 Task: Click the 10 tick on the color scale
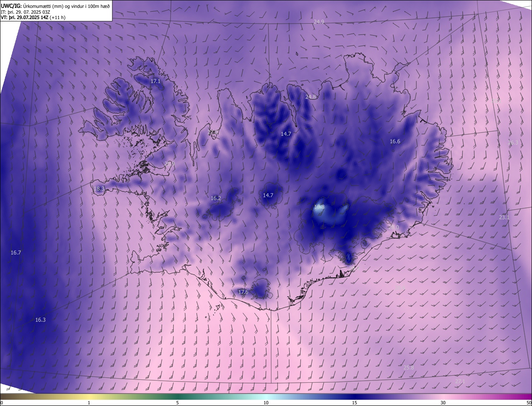266,403
